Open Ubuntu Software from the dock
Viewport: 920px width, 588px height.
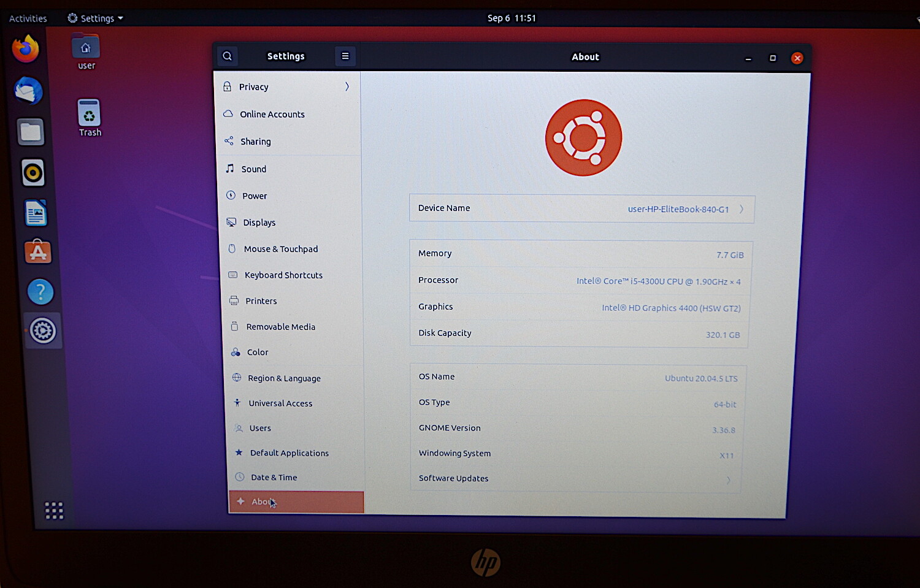[x=38, y=252]
